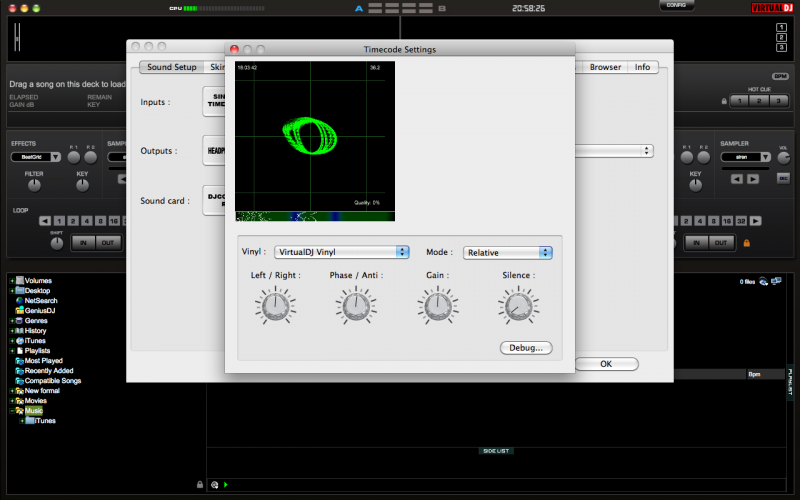The image size is (800, 500).
Task: Click the CONFIG tab at top
Action: 676,5
